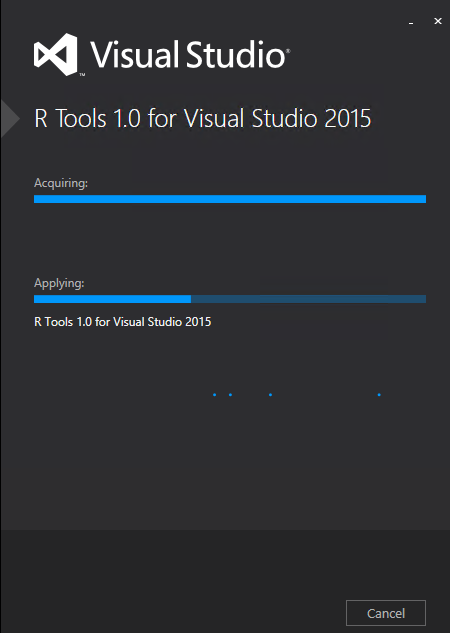Click the large R Tools 1.0 heading

203,118
